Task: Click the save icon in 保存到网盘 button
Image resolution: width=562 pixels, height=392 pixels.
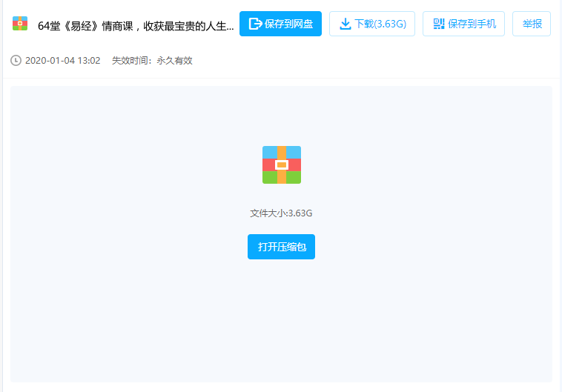Action: tap(255, 24)
